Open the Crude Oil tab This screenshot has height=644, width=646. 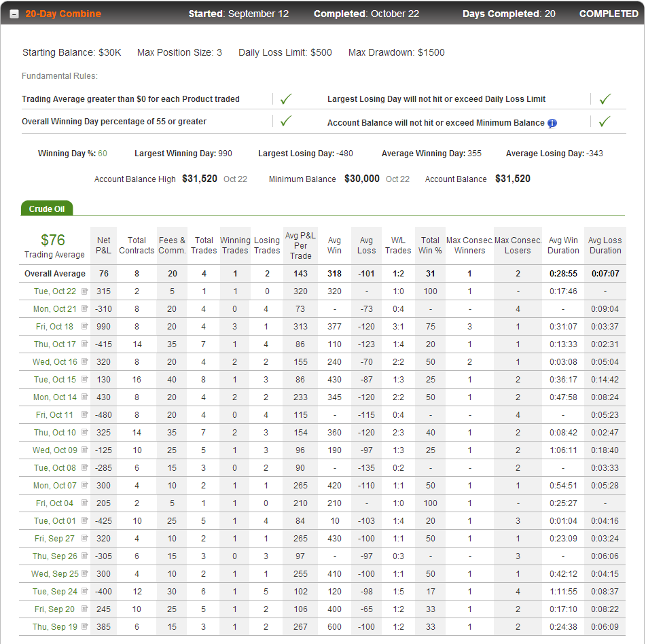click(x=47, y=209)
